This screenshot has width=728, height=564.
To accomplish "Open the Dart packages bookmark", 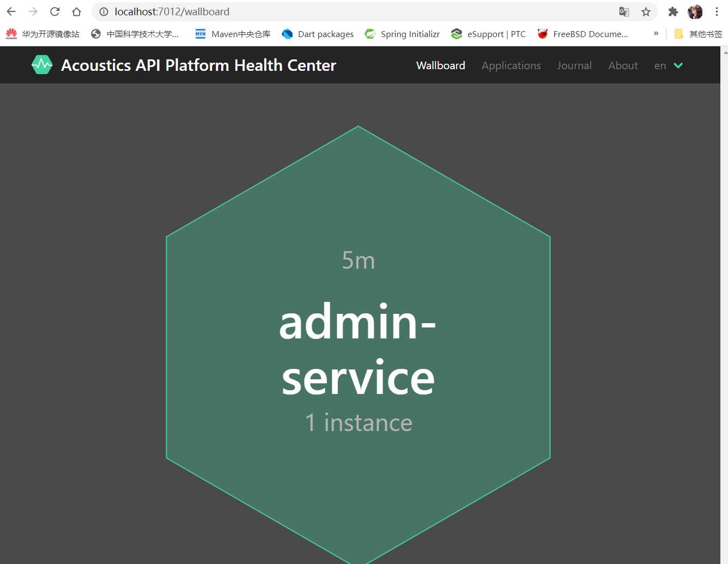I will (318, 34).
